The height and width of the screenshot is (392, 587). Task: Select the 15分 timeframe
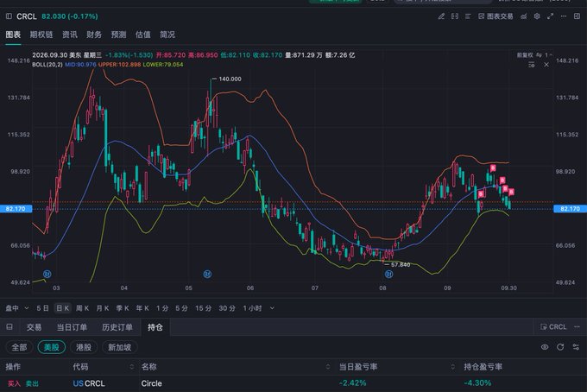tap(203, 308)
